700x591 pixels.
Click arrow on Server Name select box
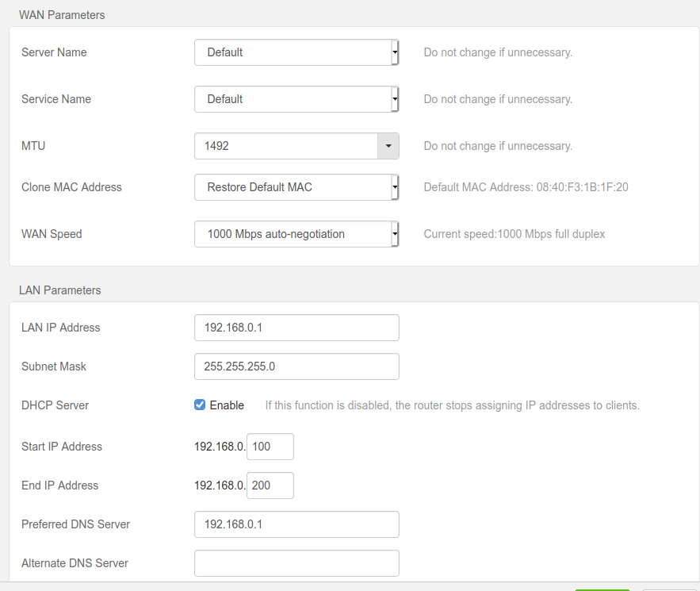[395, 52]
